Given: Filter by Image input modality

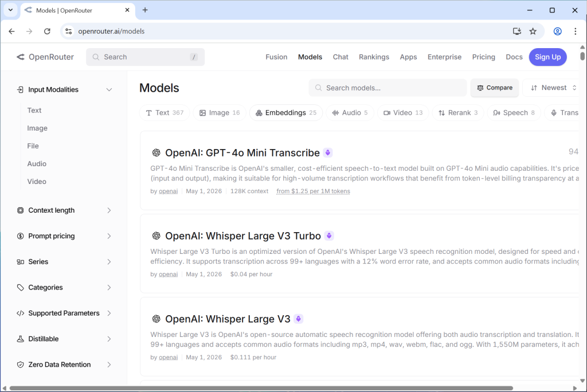Looking at the screenshot, I should coord(37,128).
